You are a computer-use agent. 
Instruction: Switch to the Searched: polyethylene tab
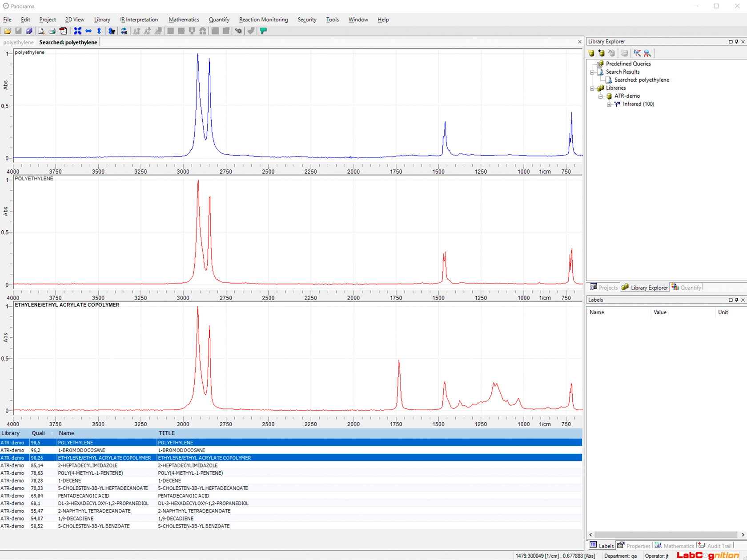68,42
